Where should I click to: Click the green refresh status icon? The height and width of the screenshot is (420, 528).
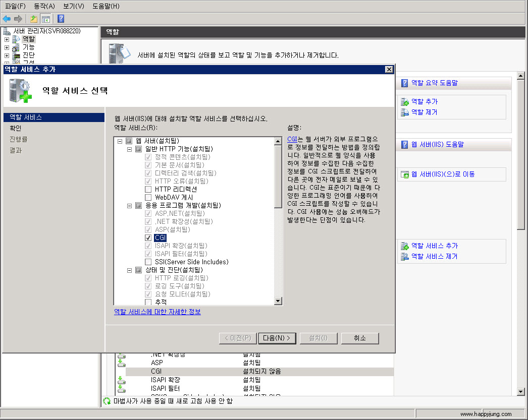tap(107, 401)
